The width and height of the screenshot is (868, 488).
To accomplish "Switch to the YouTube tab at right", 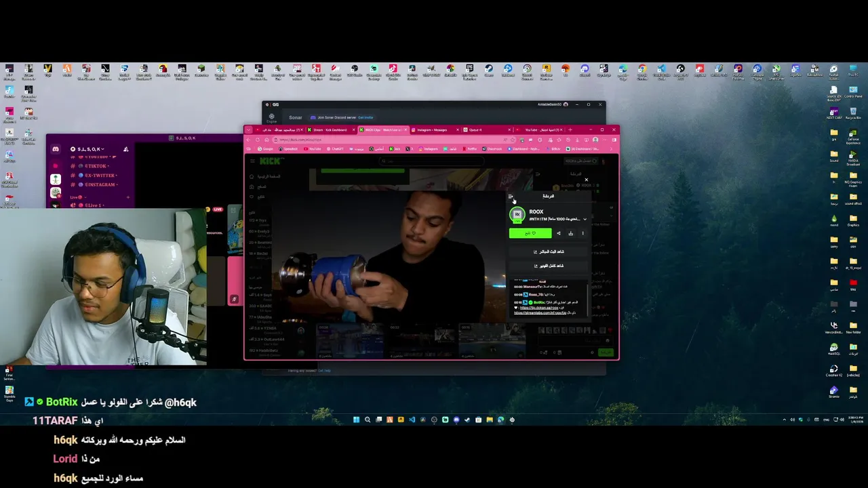I will tap(539, 129).
